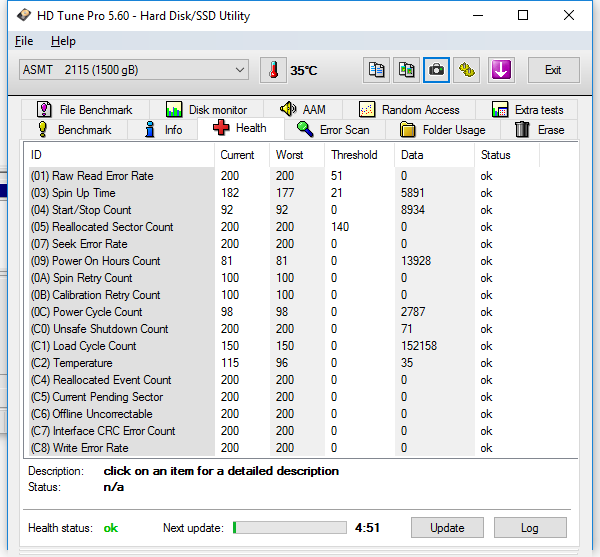
Task: Click the Exit button
Action: pos(553,70)
